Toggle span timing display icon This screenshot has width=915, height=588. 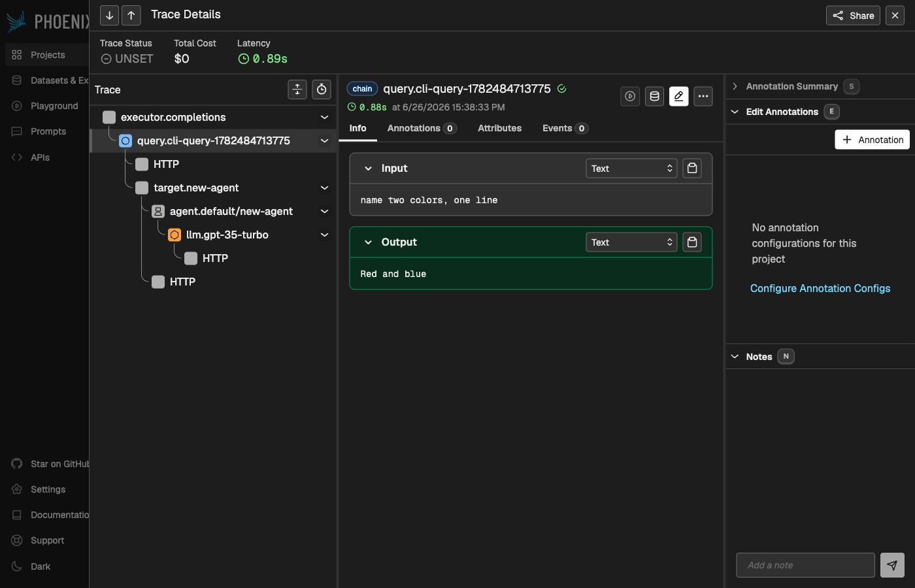(322, 90)
